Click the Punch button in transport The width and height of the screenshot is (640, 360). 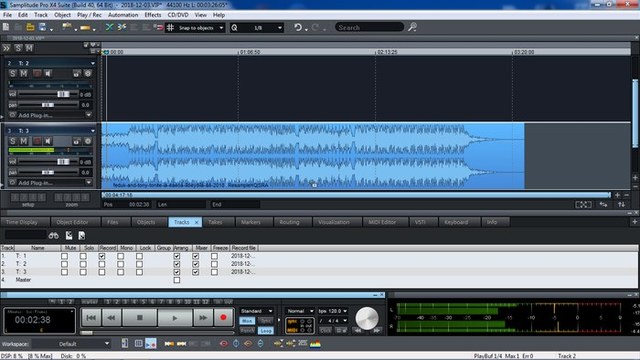[x=247, y=331]
